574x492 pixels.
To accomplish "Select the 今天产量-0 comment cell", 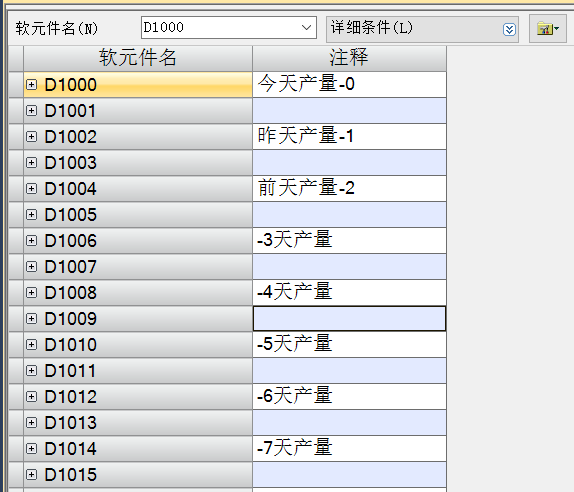I will tap(349, 85).
